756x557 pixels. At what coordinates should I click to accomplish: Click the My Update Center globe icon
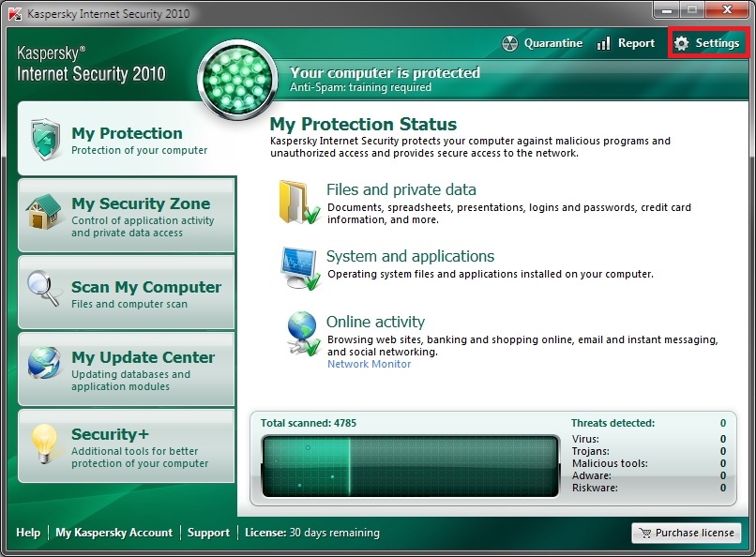pos(44,363)
